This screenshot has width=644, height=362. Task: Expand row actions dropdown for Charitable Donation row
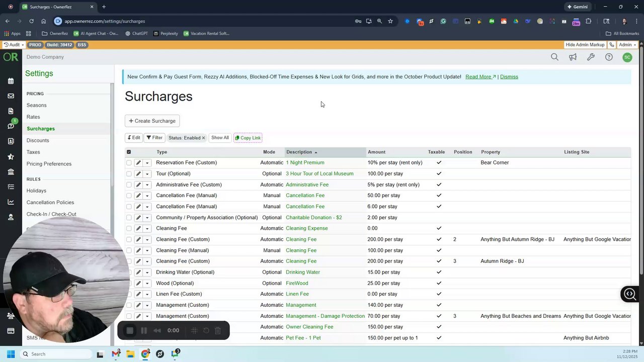147,218
